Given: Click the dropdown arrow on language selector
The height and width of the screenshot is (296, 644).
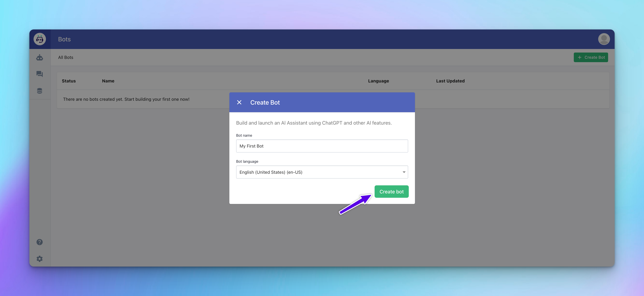Looking at the screenshot, I should coord(404,172).
